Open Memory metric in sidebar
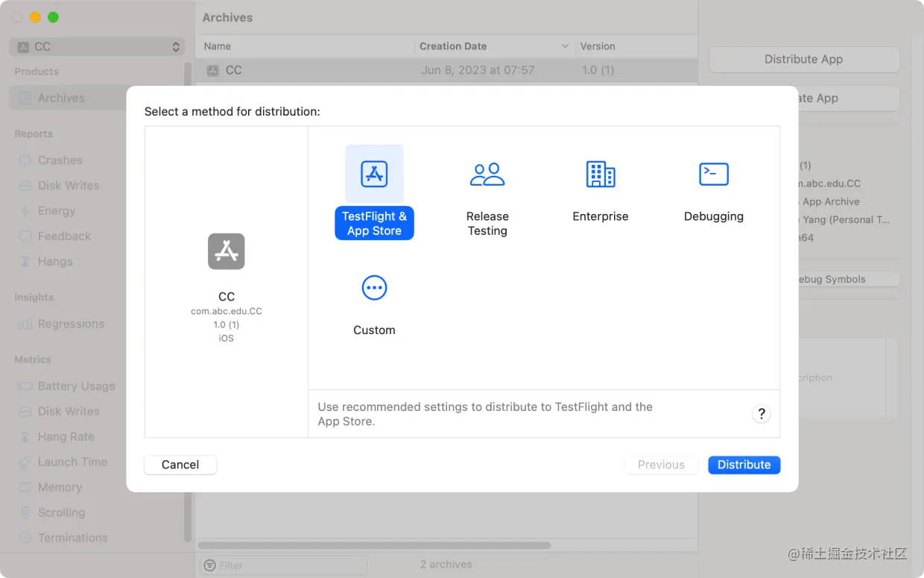The width and height of the screenshot is (924, 578). [x=60, y=488]
